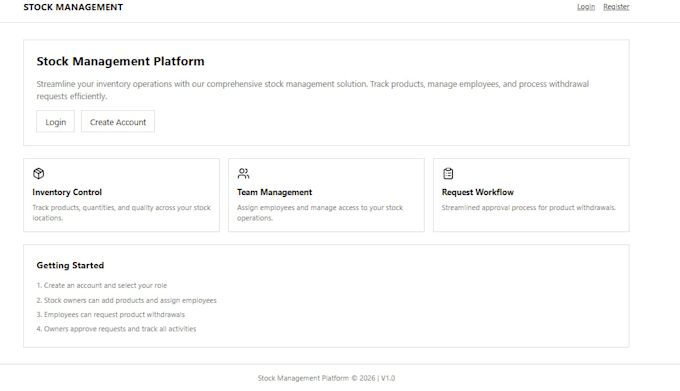Click the Team Management card title

pyautogui.click(x=275, y=192)
